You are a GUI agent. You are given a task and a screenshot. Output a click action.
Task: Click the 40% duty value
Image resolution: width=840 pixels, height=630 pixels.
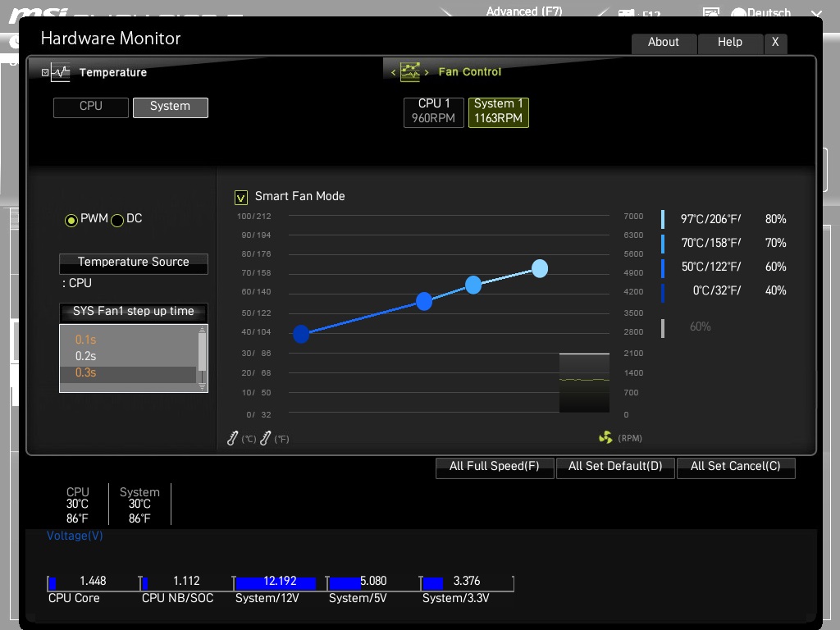(775, 291)
